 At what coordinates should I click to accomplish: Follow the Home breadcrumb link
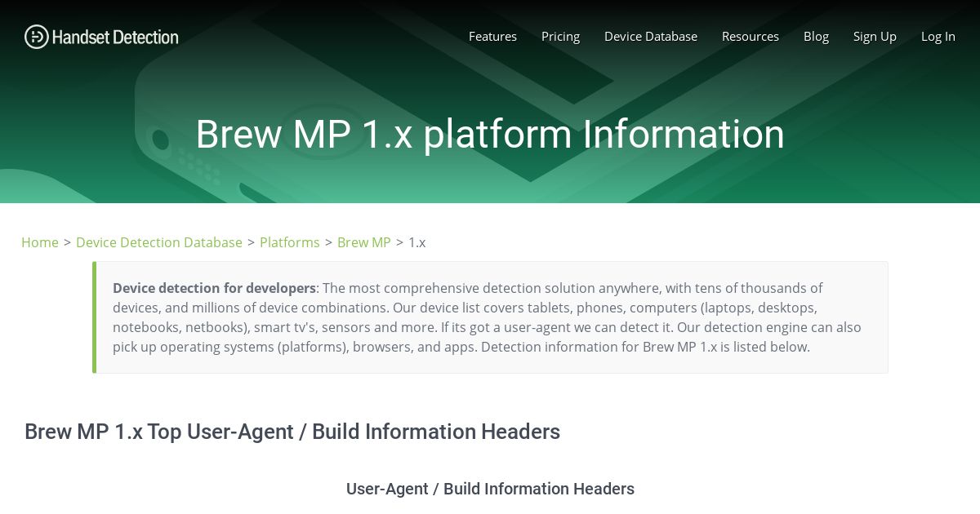pyautogui.click(x=40, y=242)
